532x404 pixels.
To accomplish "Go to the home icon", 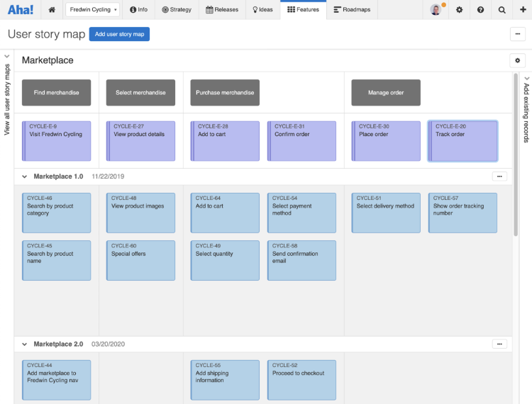I will click(52, 10).
